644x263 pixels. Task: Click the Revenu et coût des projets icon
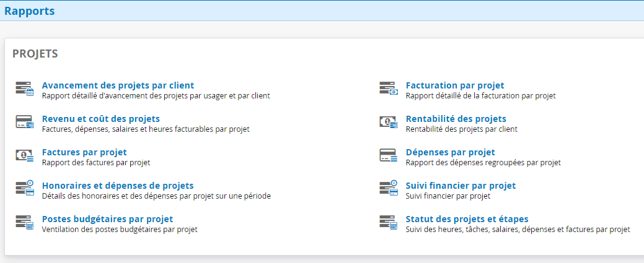point(24,122)
